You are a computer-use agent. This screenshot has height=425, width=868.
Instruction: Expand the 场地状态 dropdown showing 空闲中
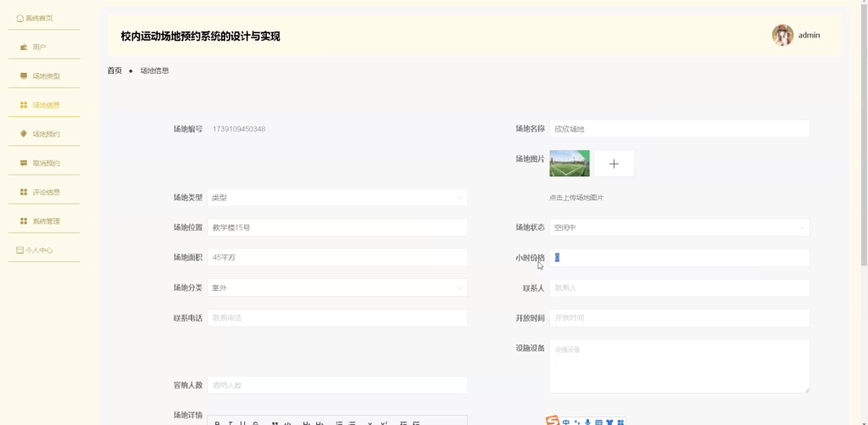click(679, 227)
